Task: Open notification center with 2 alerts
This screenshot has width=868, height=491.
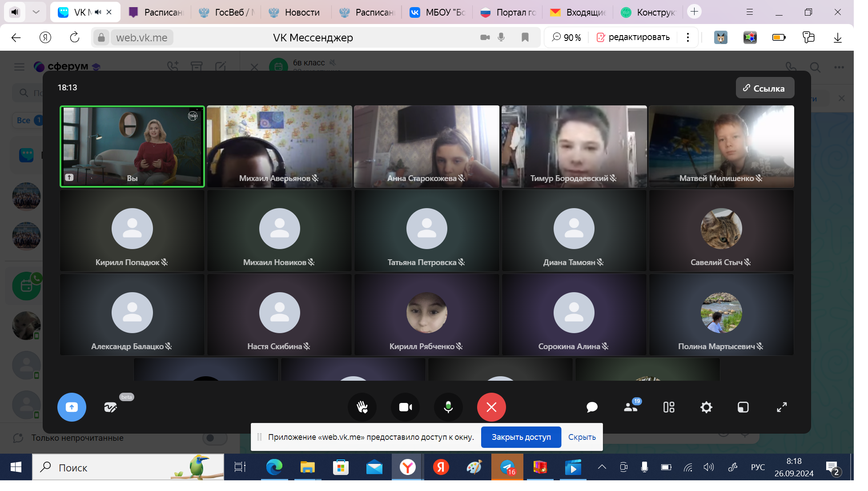Action: coord(833,468)
